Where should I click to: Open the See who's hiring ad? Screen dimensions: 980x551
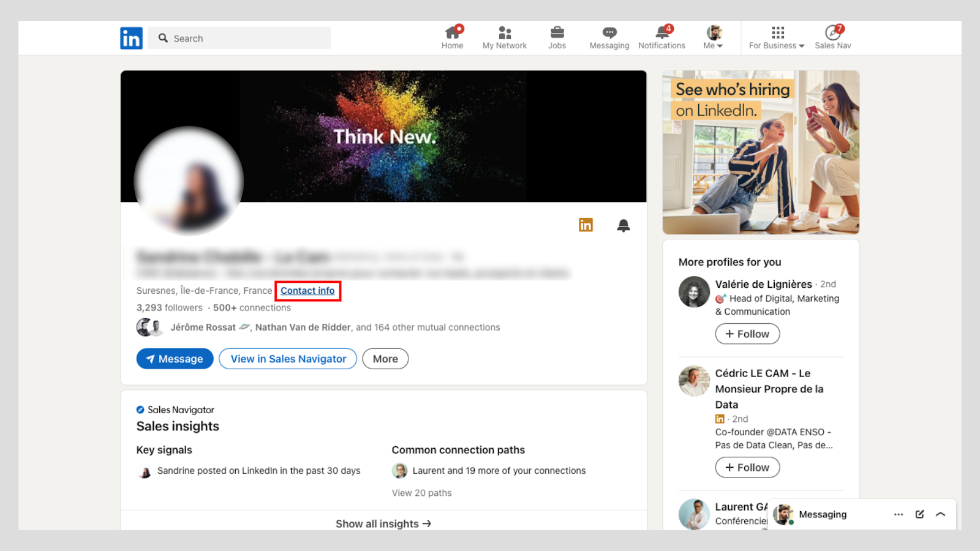click(761, 152)
